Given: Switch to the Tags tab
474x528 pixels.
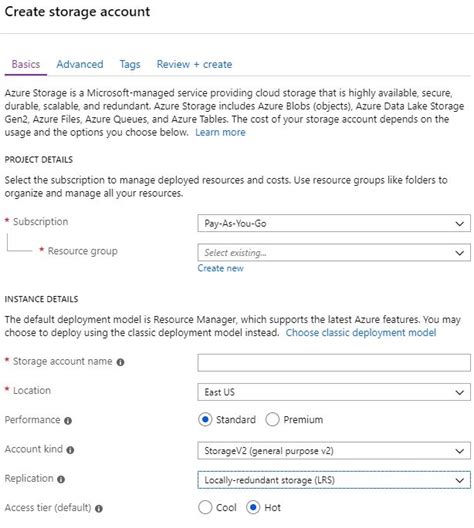Looking at the screenshot, I should [130, 64].
